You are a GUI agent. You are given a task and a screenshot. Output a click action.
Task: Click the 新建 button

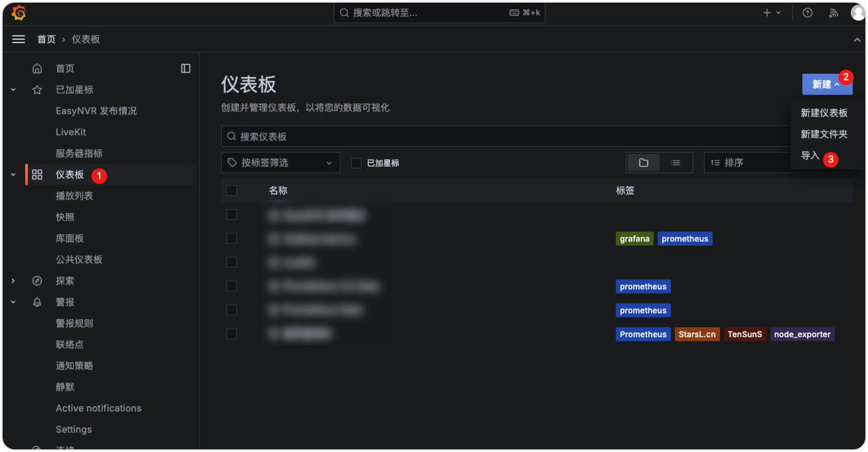826,84
